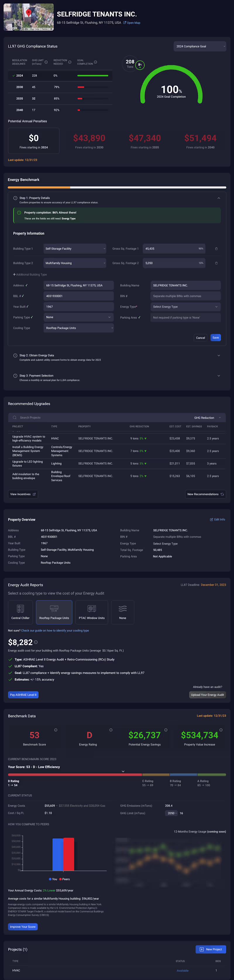
Task: Open the GHG Reduction sort dropdown
Action: (x=207, y=418)
